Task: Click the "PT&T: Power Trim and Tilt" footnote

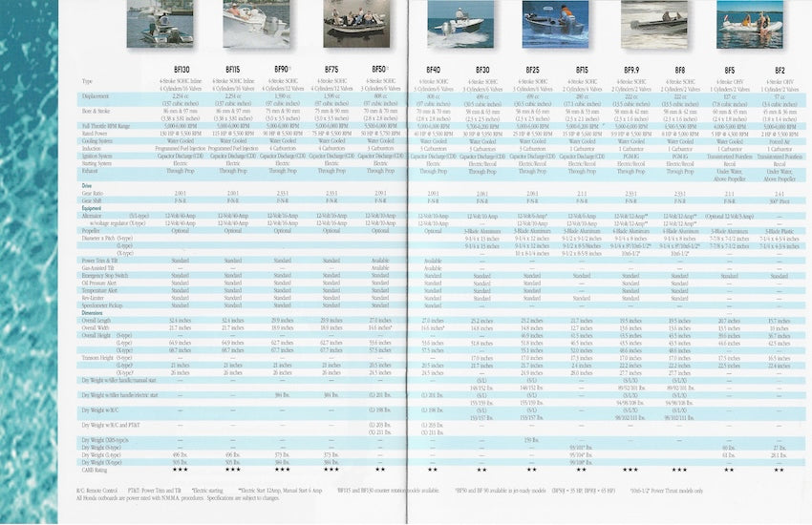Action: (x=155, y=491)
